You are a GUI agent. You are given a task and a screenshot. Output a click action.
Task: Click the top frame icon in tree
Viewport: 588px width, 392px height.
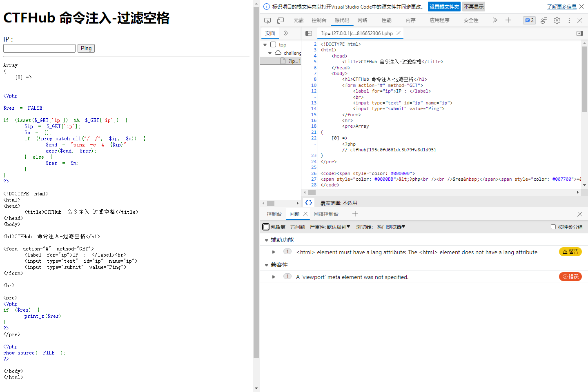pos(274,44)
